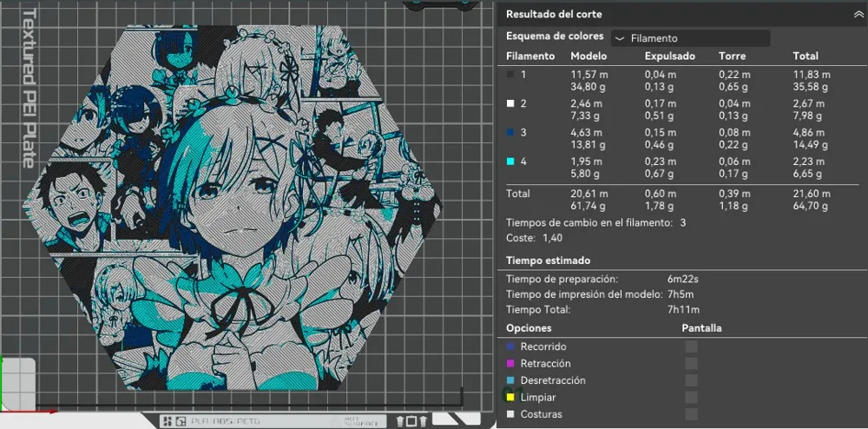
Task: Click the Opciones section heading
Action: (529, 328)
